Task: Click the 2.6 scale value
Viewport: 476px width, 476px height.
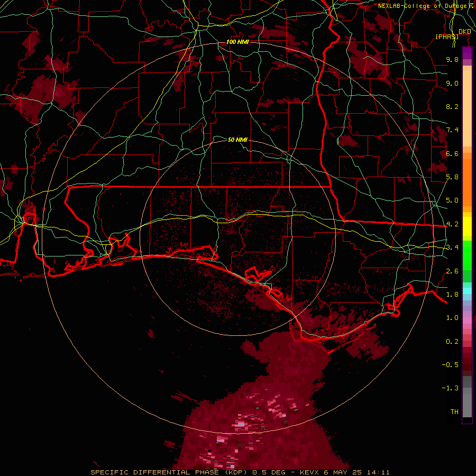Action: (x=452, y=271)
